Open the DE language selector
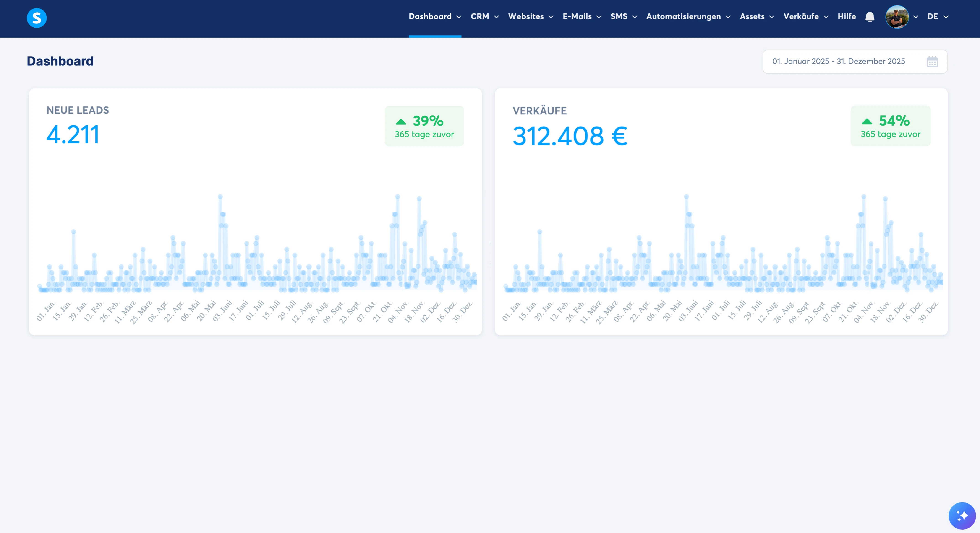The height and width of the screenshot is (533, 980). (x=938, y=17)
